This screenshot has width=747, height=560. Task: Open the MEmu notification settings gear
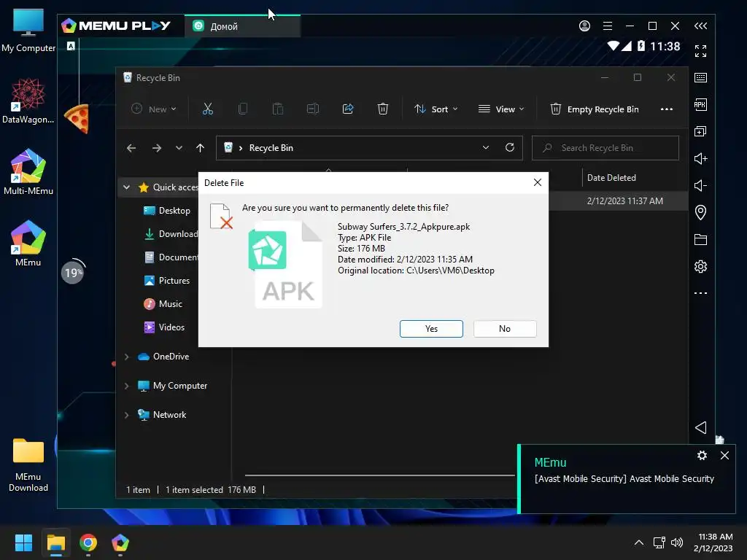click(702, 456)
